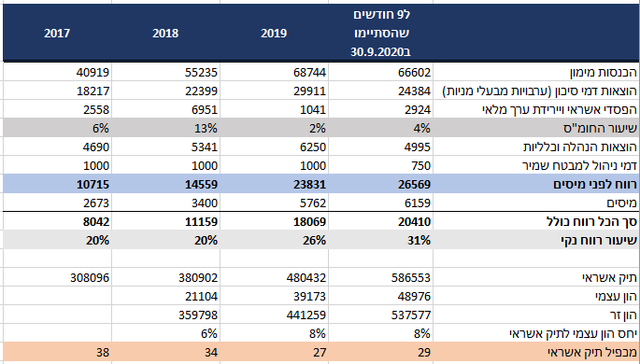
Task: Click pre-tax profit value 26569
Action: (414, 185)
